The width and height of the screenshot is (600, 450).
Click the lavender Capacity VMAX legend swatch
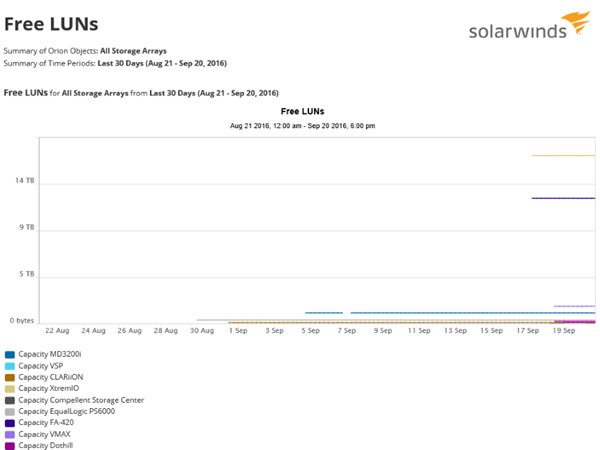pos(10,434)
